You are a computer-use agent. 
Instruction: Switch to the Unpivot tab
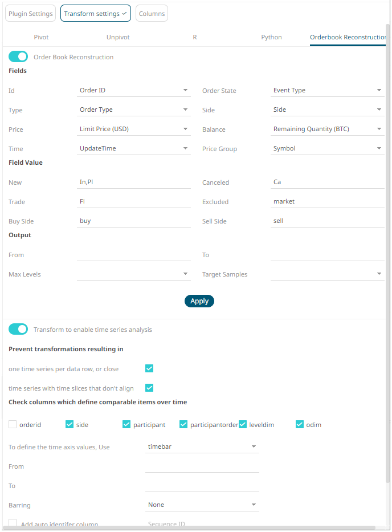tap(118, 37)
